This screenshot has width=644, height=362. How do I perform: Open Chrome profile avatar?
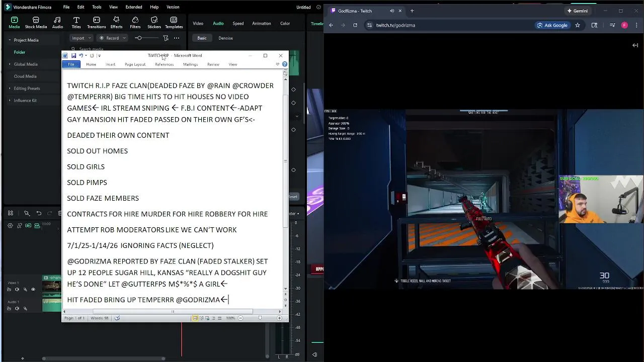click(x=624, y=25)
